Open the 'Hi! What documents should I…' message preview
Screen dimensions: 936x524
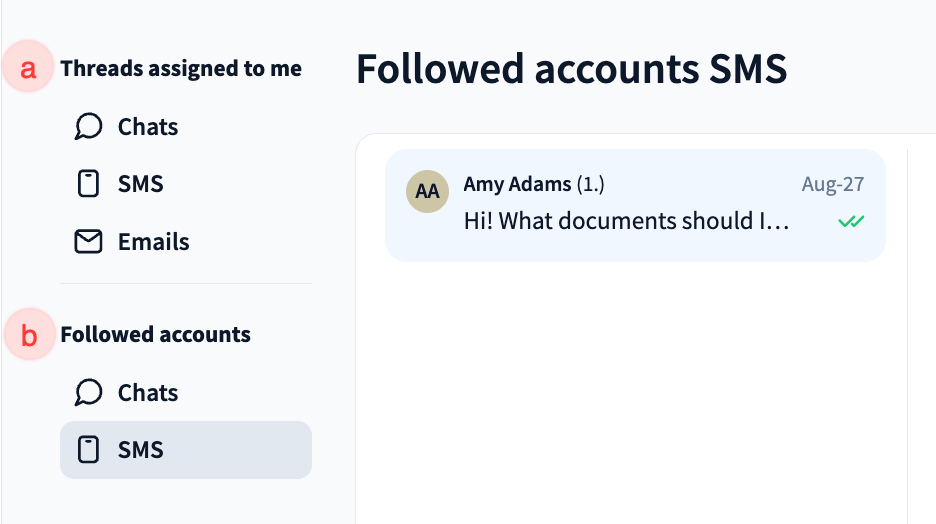coord(627,221)
